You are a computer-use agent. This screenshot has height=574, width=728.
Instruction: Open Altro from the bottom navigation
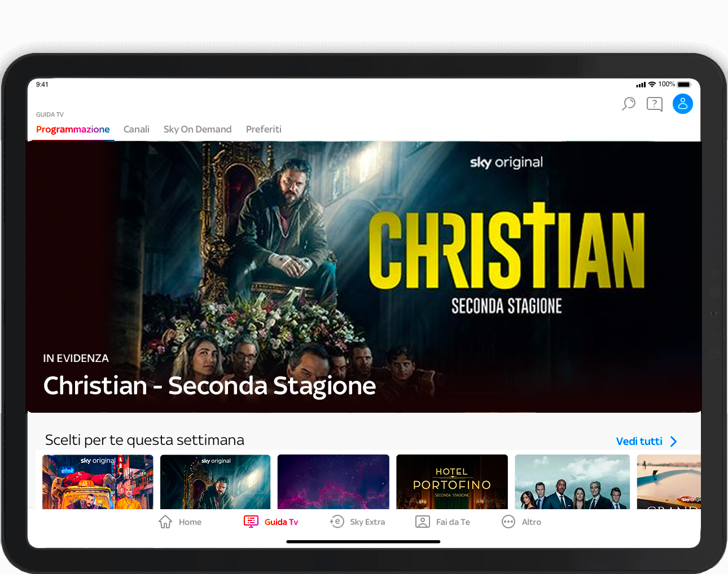click(532, 522)
